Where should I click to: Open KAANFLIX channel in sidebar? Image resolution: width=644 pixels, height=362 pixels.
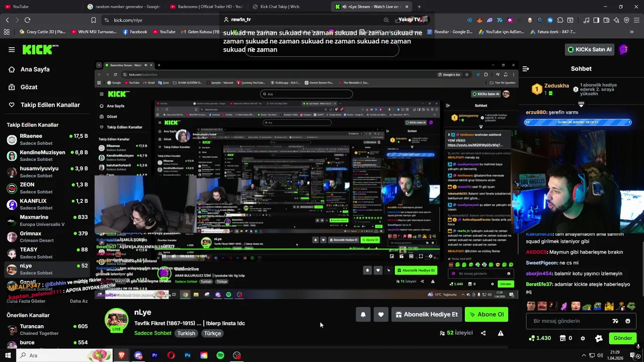[46, 204]
